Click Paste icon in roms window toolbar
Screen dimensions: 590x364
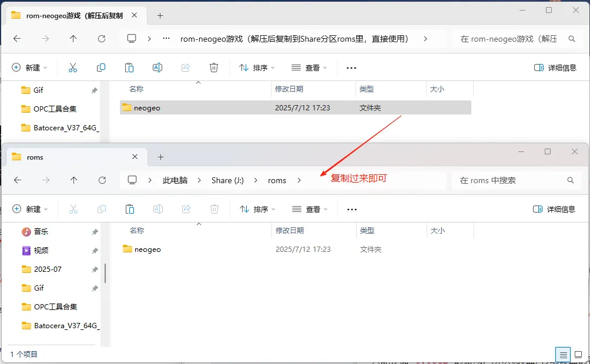(x=130, y=209)
